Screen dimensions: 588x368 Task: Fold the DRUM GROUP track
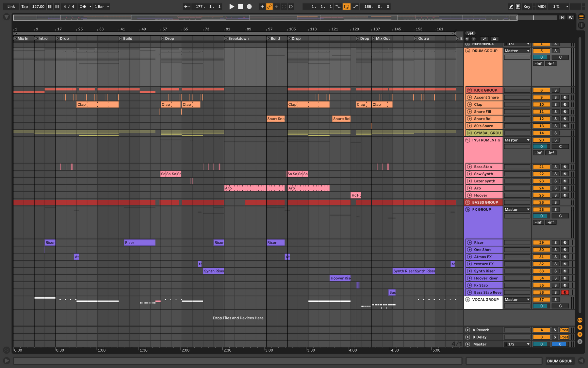[467, 51]
